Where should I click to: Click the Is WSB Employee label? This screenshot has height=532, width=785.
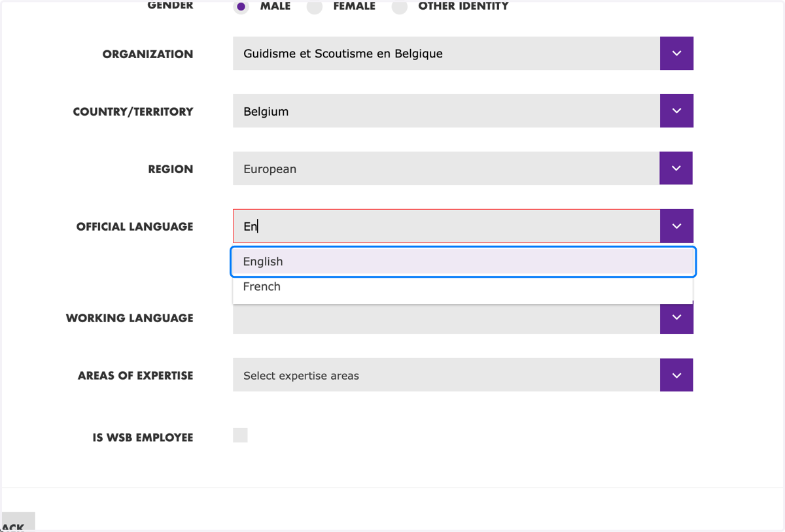point(143,438)
